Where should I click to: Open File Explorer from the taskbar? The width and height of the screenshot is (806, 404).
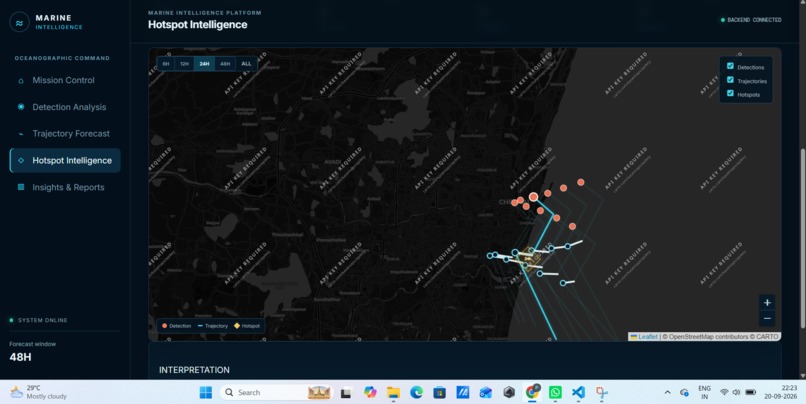point(393,393)
